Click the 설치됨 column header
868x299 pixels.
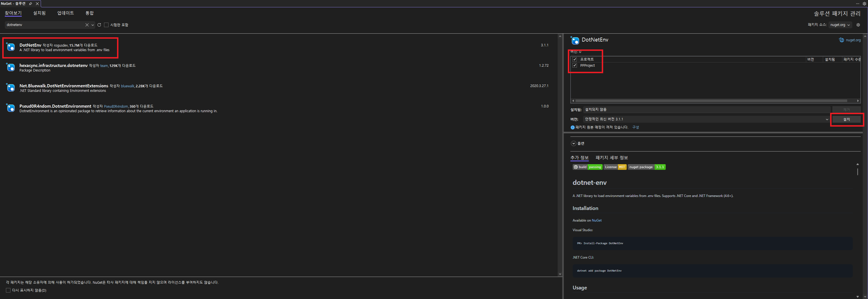[832, 59]
